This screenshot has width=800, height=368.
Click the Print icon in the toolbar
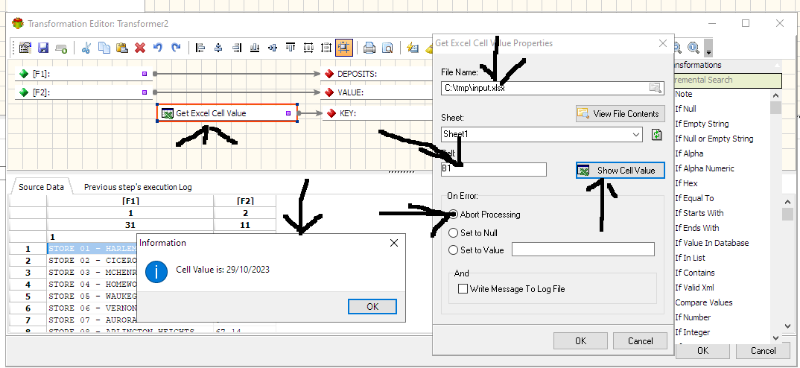pos(369,48)
